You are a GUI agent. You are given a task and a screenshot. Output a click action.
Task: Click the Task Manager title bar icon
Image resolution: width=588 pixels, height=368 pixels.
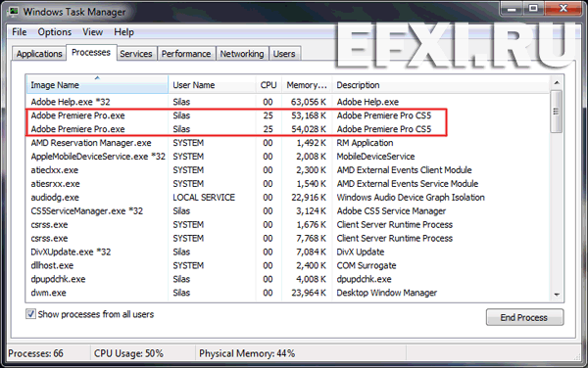(14, 12)
